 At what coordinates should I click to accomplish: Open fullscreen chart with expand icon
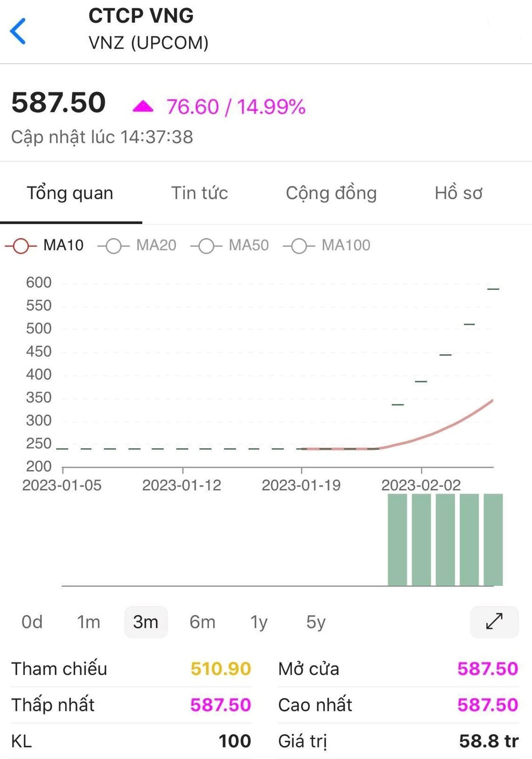point(494,621)
